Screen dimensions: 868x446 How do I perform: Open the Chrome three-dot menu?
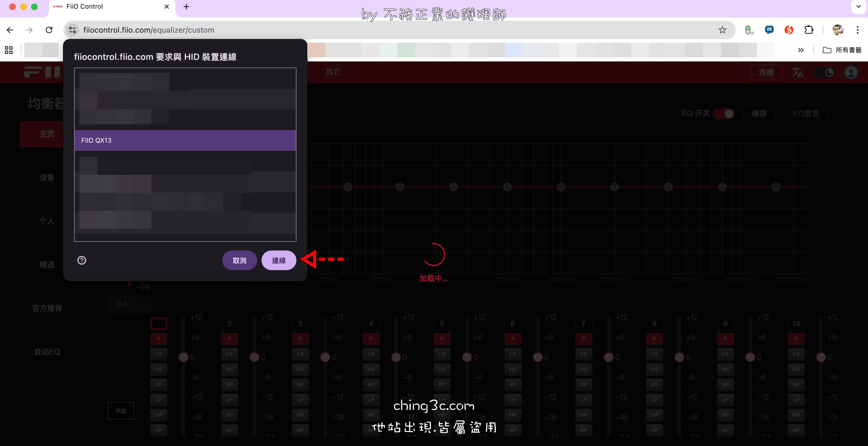click(x=857, y=30)
